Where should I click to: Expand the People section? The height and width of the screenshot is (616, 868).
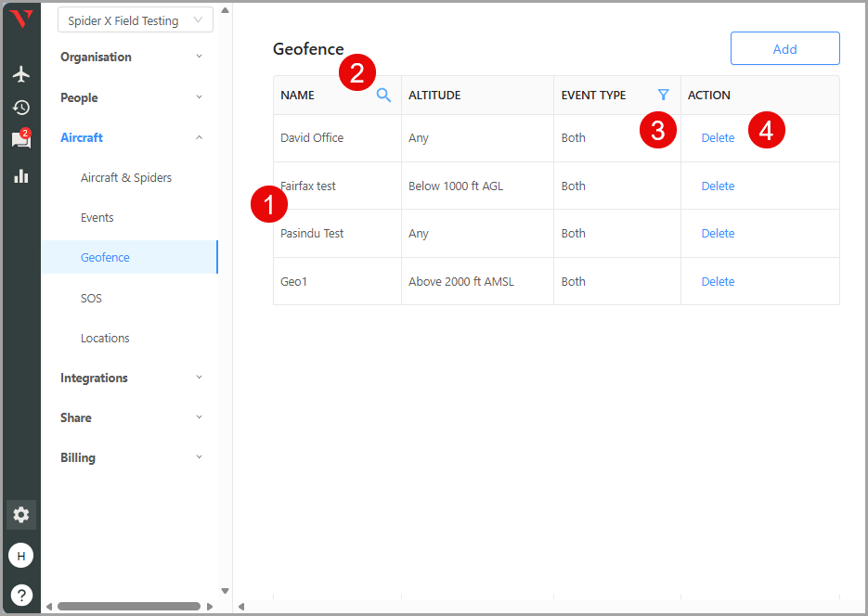[x=130, y=97]
